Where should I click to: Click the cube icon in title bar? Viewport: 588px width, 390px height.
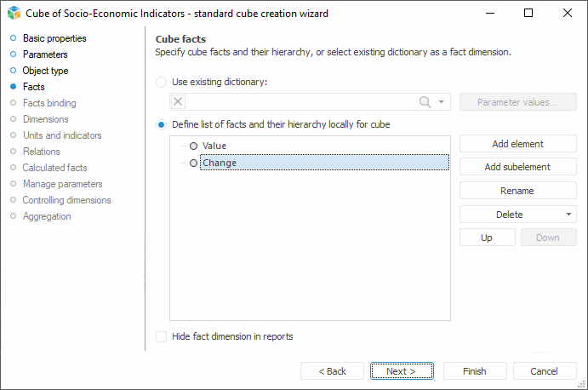[14, 13]
